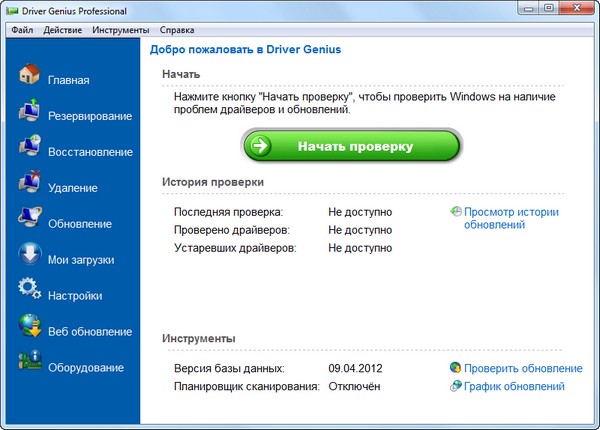
Task: Click the Оборудование hardware info icon
Action: click(x=29, y=365)
